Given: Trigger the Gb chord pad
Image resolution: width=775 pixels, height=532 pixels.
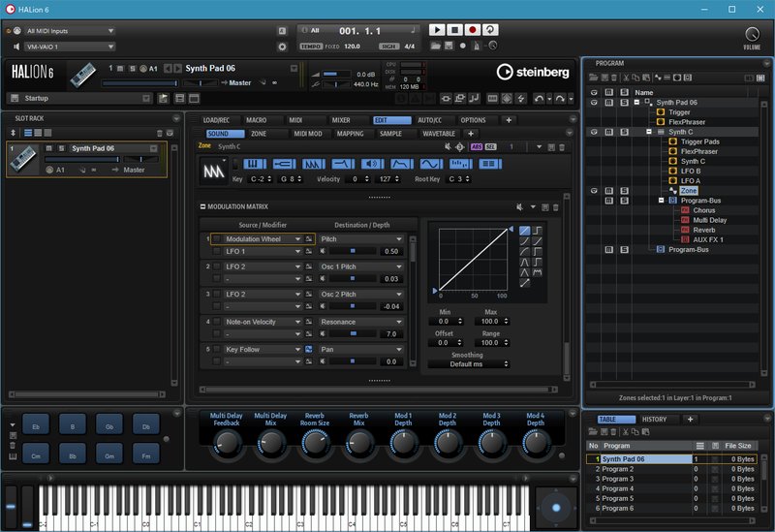Looking at the screenshot, I should pyautogui.click(x=109, y=426).
